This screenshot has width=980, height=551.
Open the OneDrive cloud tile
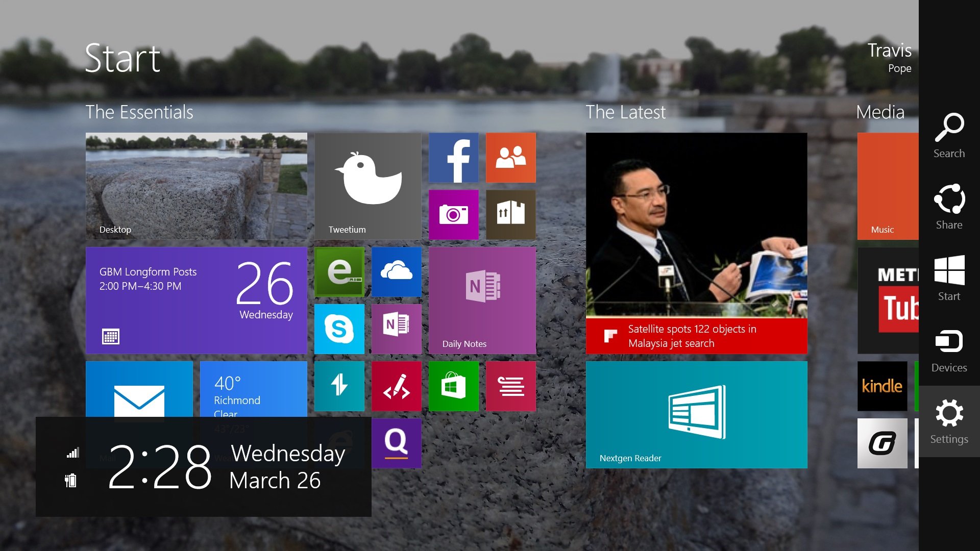pos(397,272)
